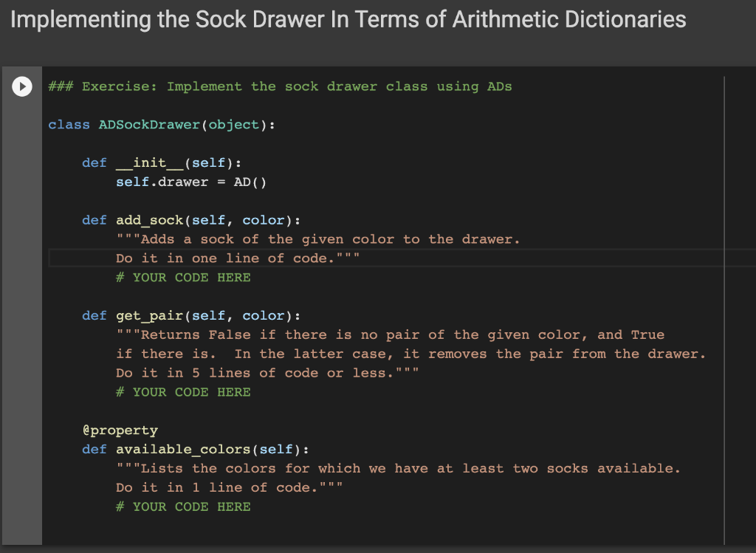Click the '### Exercise' comment line
This screenshot has height=553, width=756.
point(279,86)
